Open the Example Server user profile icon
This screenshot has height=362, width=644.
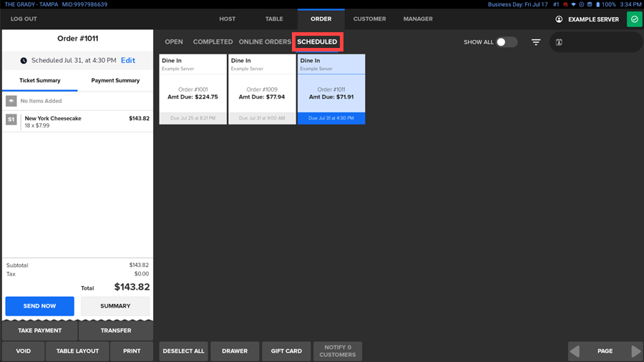(559, 19)
